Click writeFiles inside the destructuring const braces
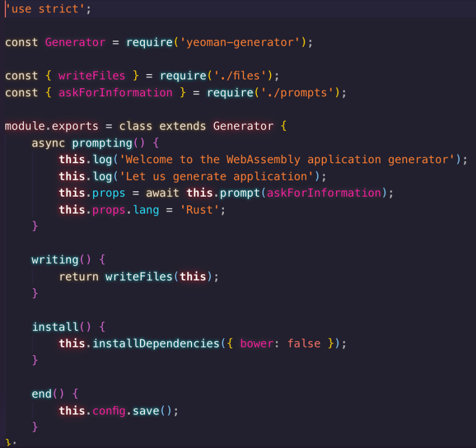 pos(91,76)
